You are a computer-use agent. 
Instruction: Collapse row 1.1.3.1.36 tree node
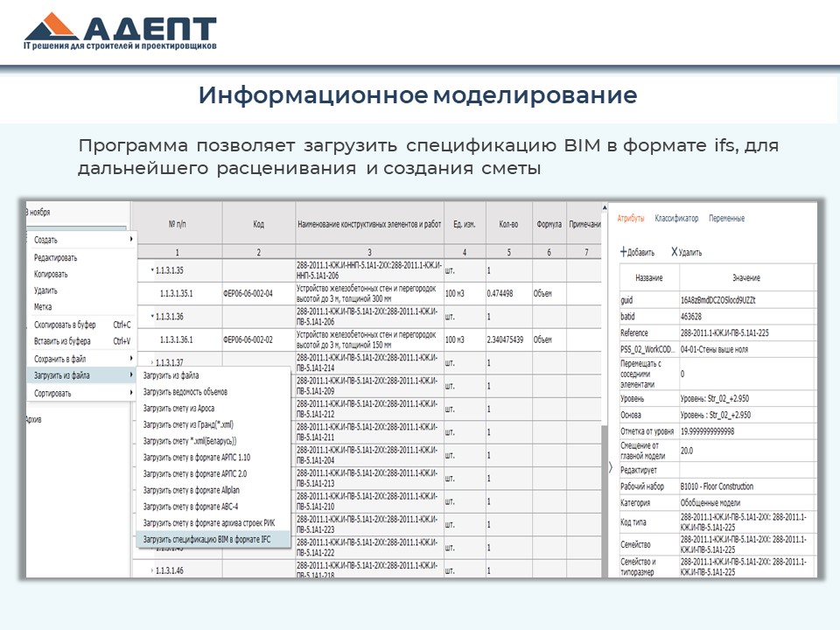[151, 316]
